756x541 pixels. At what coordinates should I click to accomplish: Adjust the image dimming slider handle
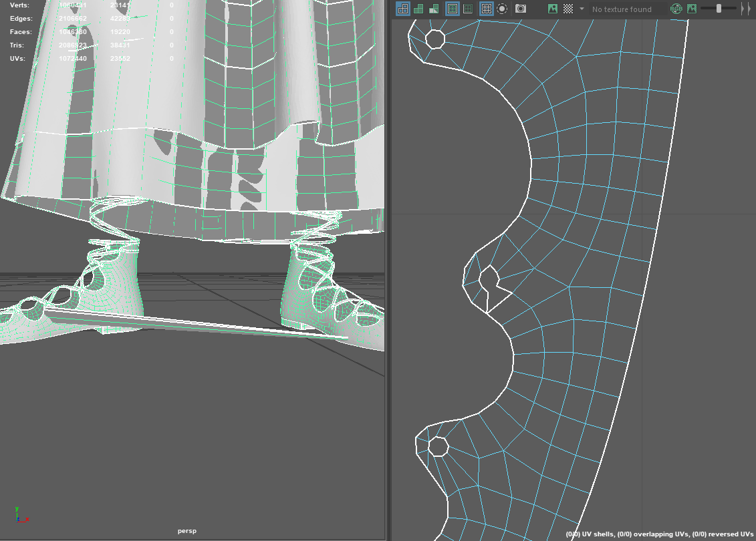(719, 9)
